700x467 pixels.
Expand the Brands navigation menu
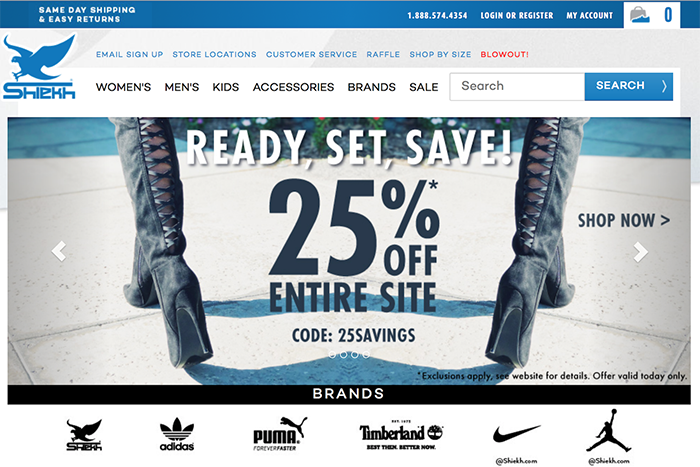tap(371, 87)
